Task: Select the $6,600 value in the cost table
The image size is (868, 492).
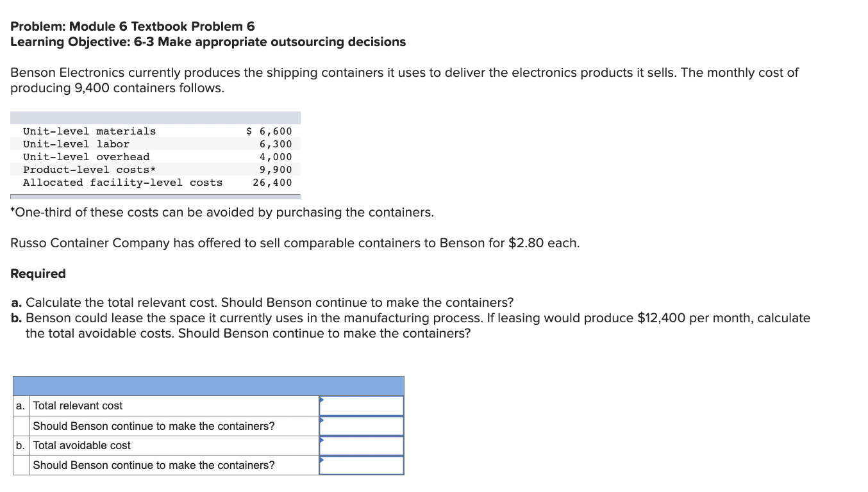Action: click(x=269, y=131)
